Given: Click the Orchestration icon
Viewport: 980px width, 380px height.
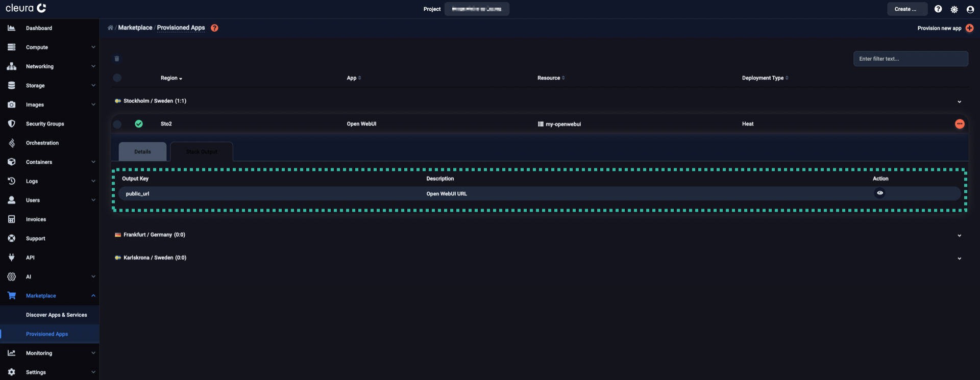Looking at the screenshot, I should (x=11, y=143).
